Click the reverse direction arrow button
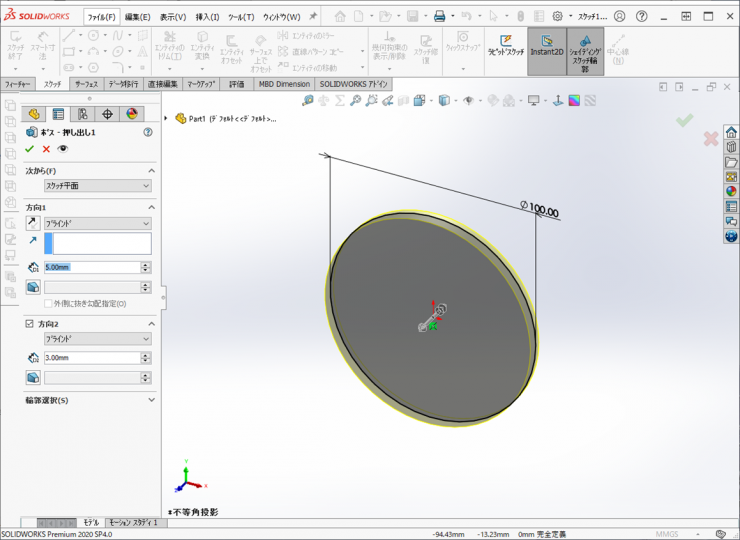740x540 pixels. (33, 223)
